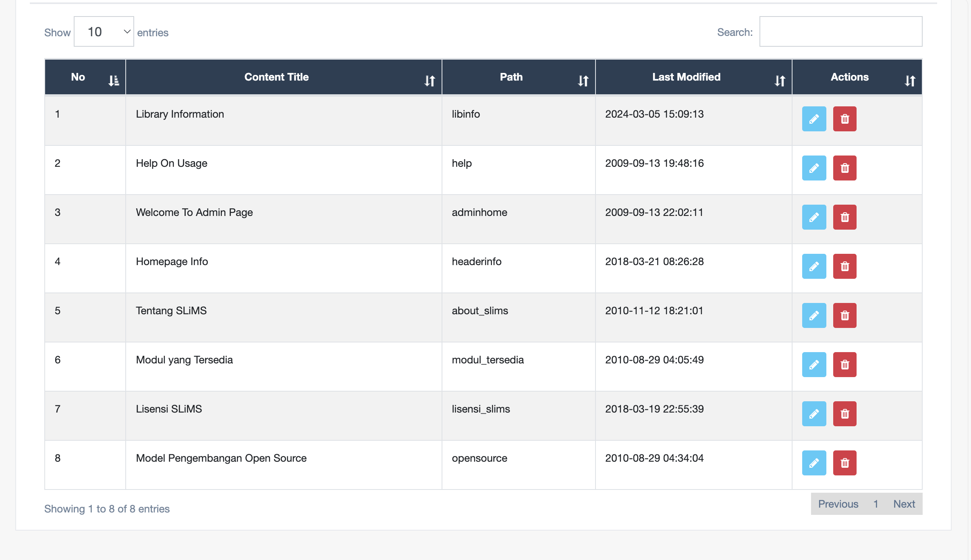Screen dimensions: 971x560
Task: Edit the Lisensi SLiMS entry
Action: pyautogui.click(x=814, y=414)
